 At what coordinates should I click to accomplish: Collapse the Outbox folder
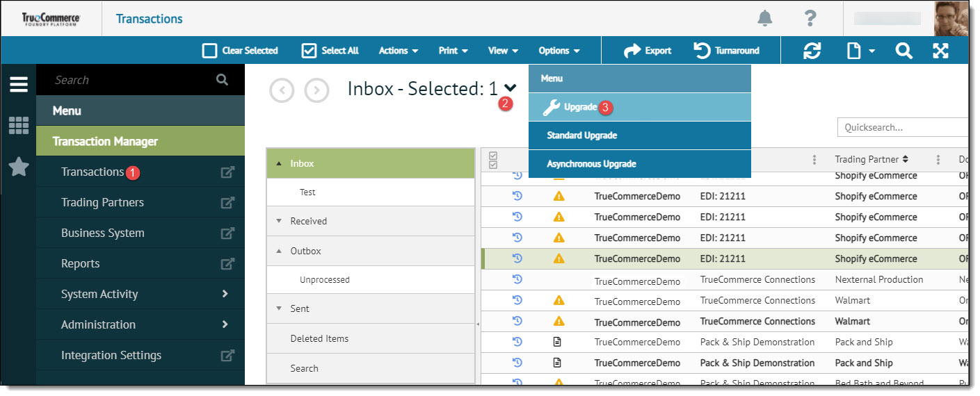[279, 251]
